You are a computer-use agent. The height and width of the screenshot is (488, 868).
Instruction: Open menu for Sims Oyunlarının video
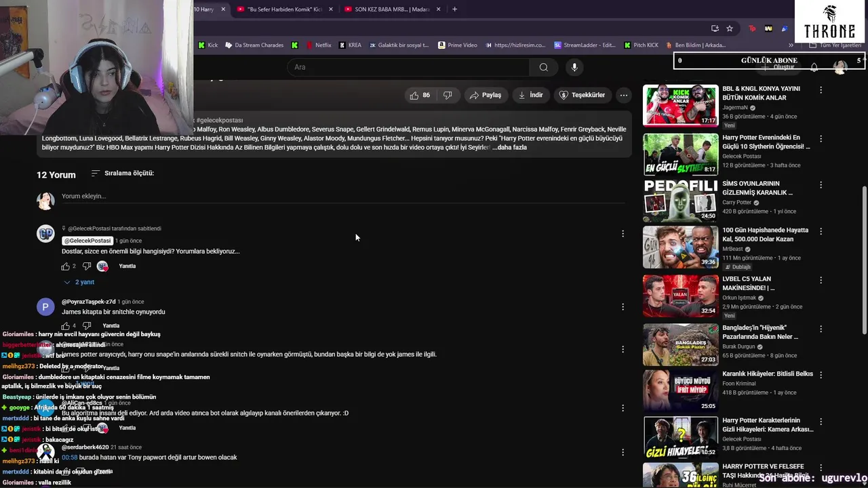tap(821, 184)
